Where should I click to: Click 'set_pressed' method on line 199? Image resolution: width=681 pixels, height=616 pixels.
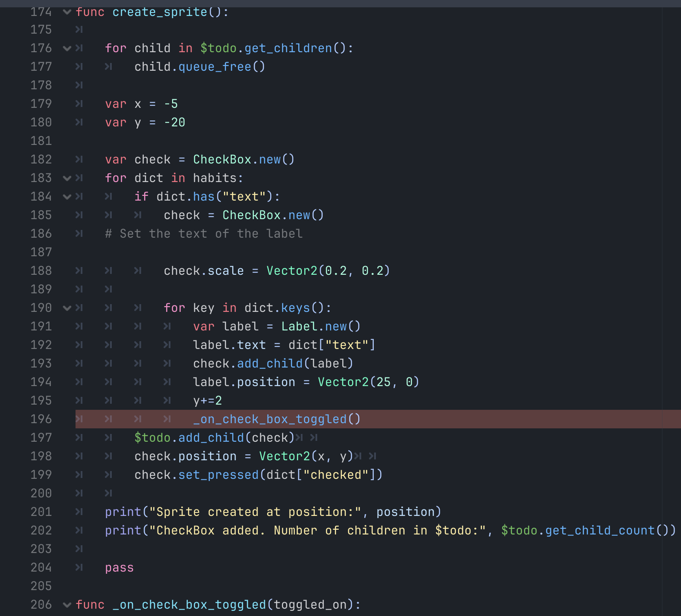[x=218, y=475]
